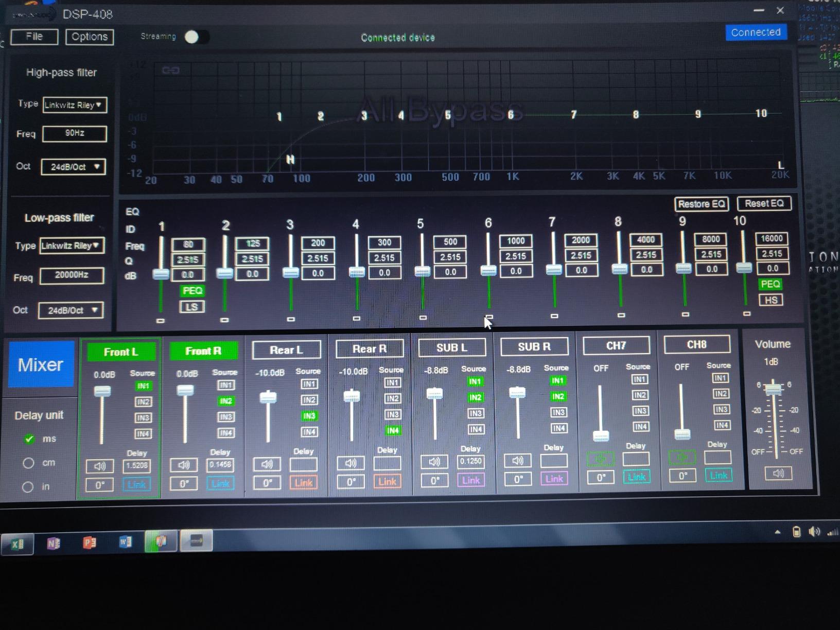
Task: Mute the Front L channel speaker icon
Action: [99, 466]
